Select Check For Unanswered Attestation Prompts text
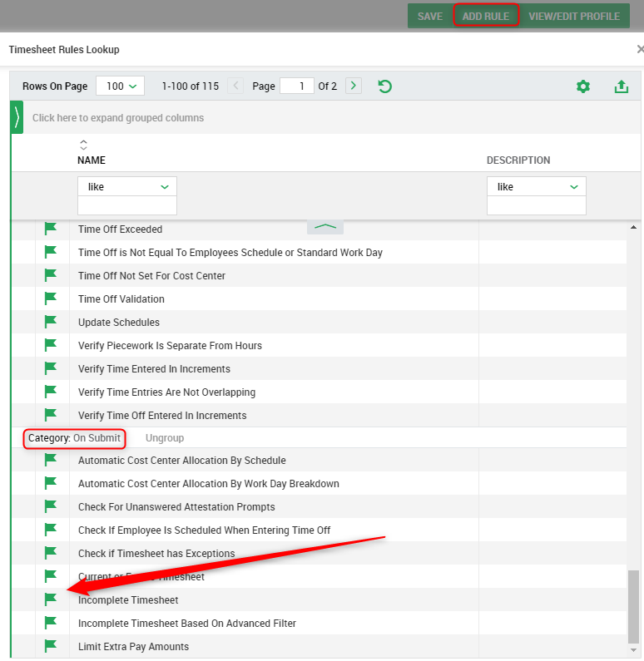Image resolution: width=644 pixels, height=661 pixels. (x=176, y=507)
